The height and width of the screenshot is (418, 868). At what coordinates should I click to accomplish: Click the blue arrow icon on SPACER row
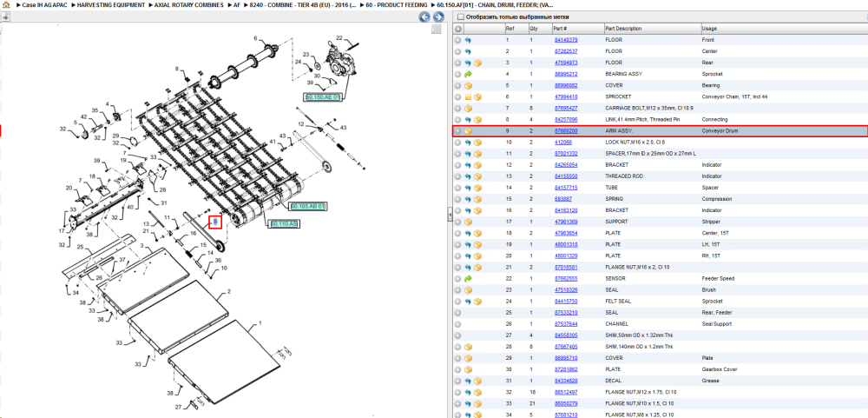[468, 154]
